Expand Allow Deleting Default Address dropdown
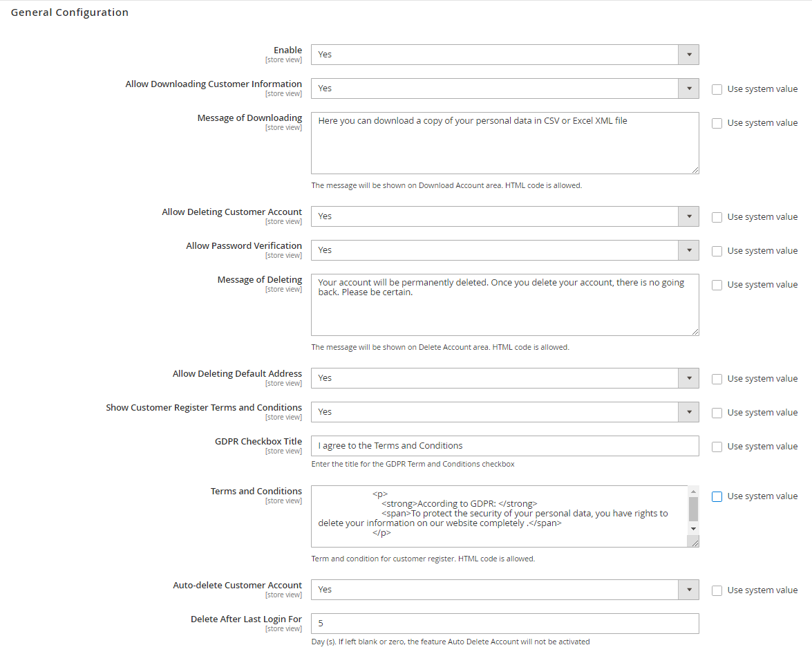The height and width of the screenshot is (654, 812). pyautogui.click(x=504, y=378)
